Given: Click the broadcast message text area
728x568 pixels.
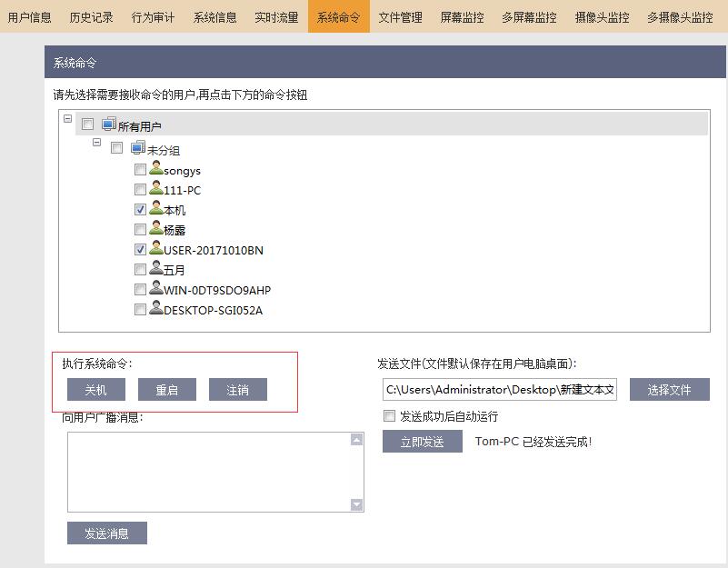Looking at the screenshot, I should 209,471.
